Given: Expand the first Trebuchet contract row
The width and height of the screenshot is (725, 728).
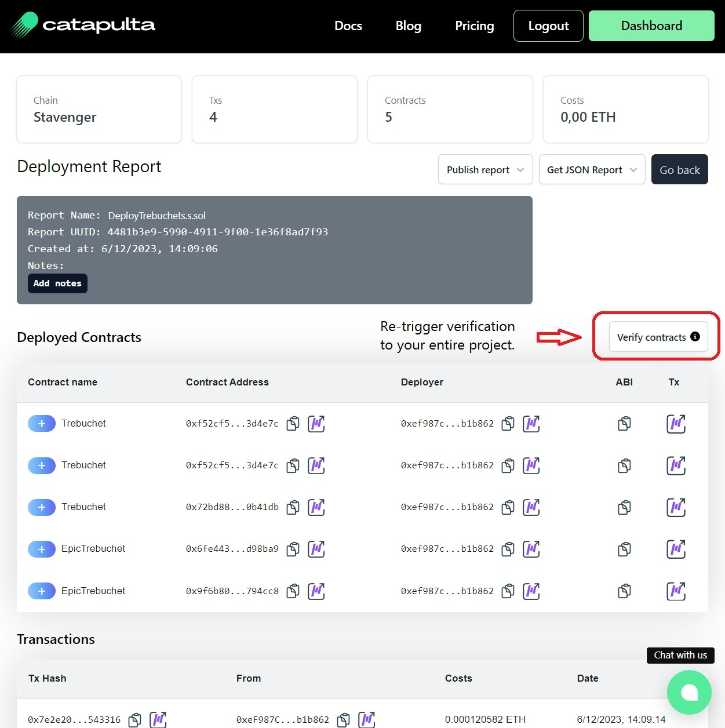Looking at the screenshot, I should 42,424.
